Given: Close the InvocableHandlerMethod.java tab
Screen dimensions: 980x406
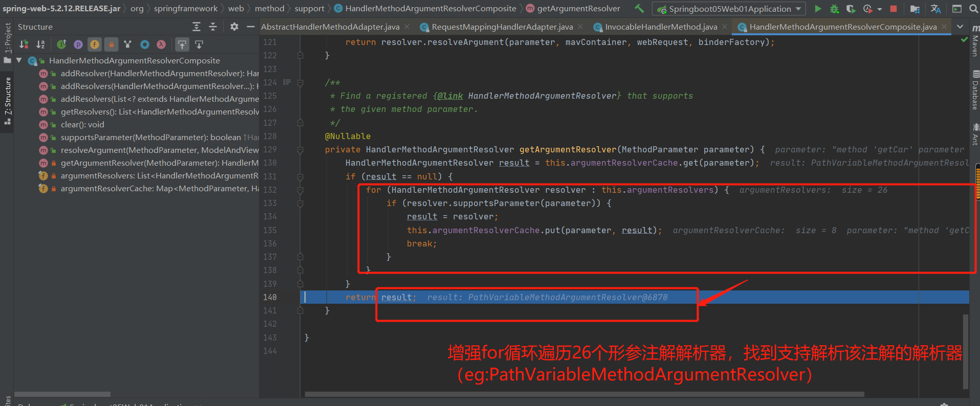Looking at the screenshot, I should tap(725, 27).
